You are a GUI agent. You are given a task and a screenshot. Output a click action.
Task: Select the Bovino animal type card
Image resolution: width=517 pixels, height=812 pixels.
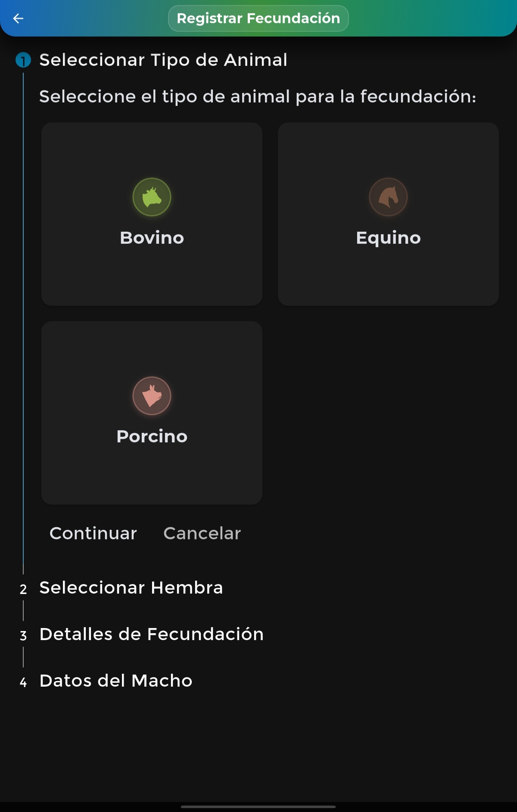pyautogui.click(x=152, y=213)
